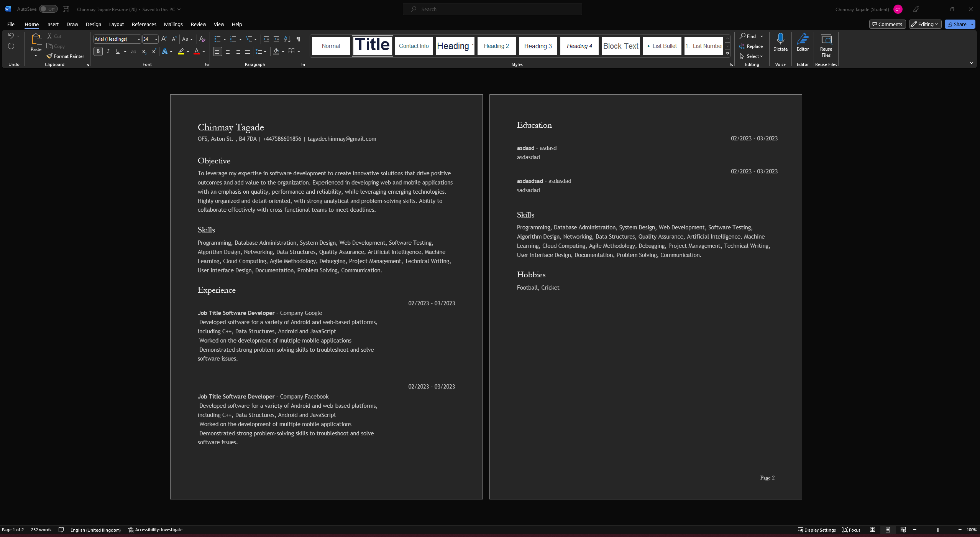Switch to Read Mode view
Screen dimensions: 980x537
tap(872, 530)
